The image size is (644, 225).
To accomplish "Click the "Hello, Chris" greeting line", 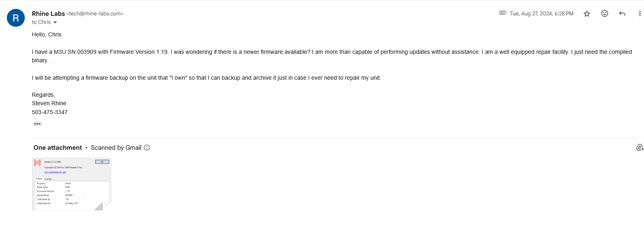I will [x=47, y=35].
